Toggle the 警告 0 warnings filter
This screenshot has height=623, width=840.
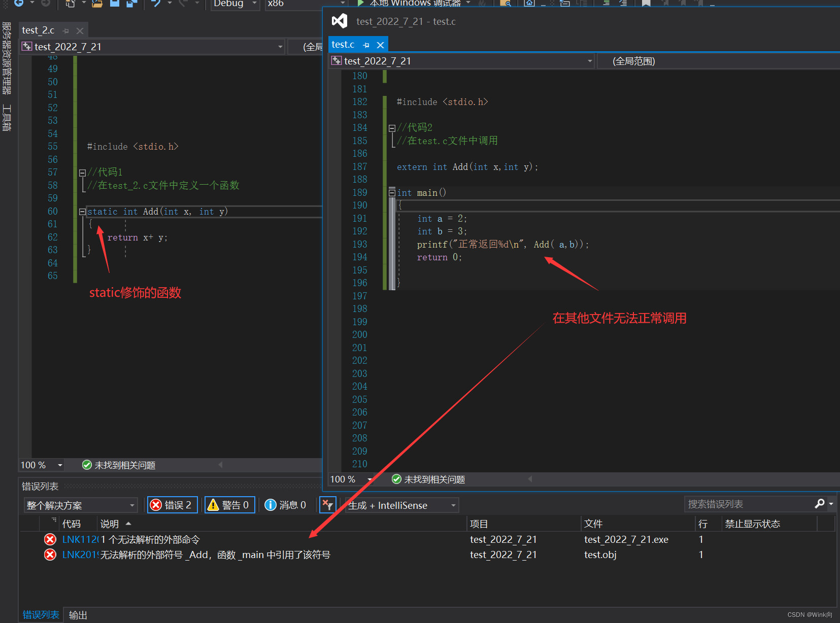pos(230,505)
